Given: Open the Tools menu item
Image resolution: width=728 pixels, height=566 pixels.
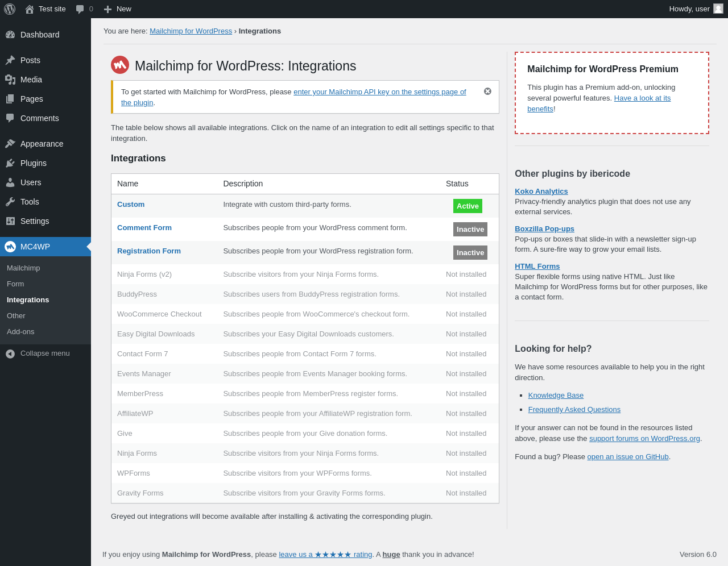Looking at the screenshot, I should click(45, 202).
